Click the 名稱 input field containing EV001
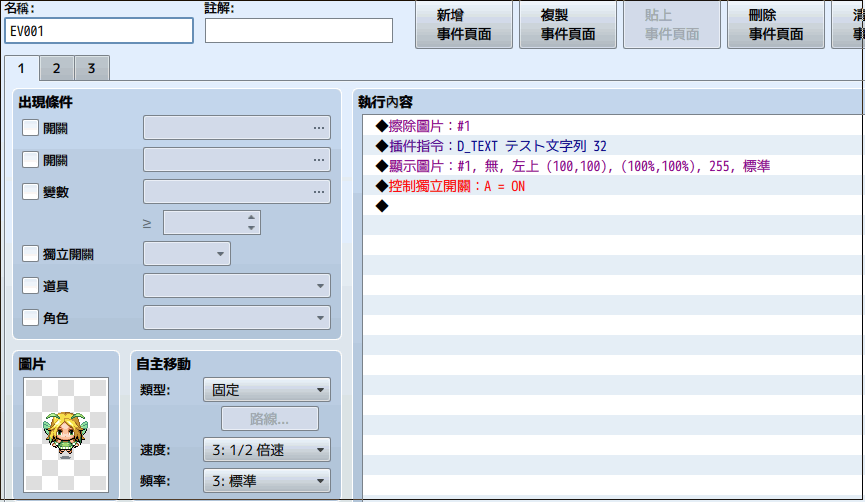Viewport: 865px width, 502px height. [99, 31]
